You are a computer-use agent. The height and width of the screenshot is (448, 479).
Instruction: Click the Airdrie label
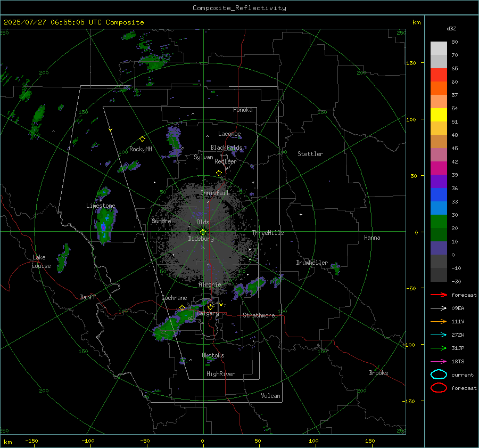(210, 284)
